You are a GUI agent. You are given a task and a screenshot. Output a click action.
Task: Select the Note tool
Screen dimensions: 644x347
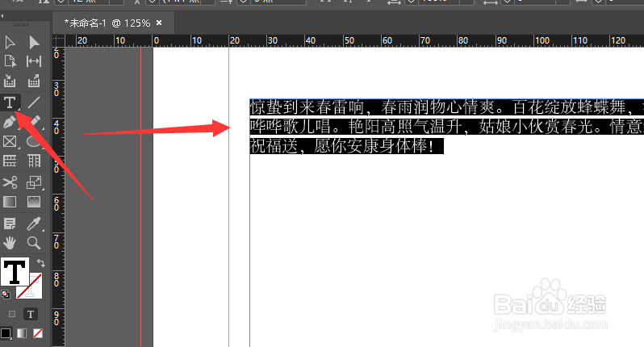[10, 224]
